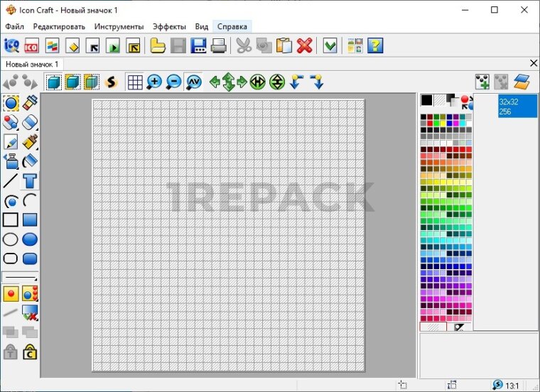Image resolution: width=540 pixels, height=392 pixels.
Task: Toggle the green checkmark toolbar button
Action: click(x=330, y=46)
